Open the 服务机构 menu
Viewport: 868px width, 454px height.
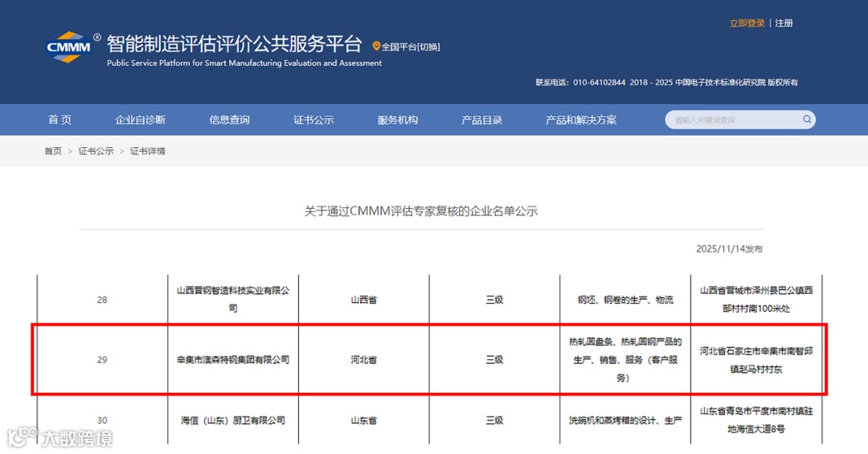coord(398,120)
